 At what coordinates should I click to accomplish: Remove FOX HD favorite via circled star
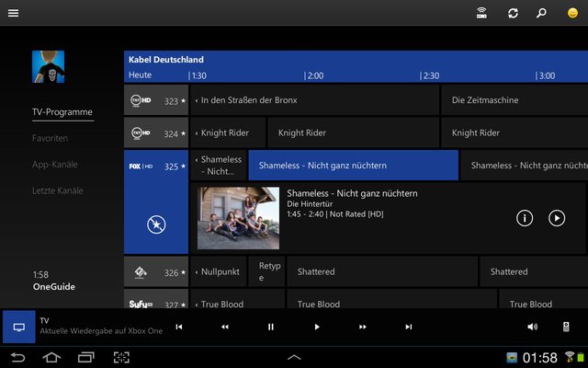click(x=156, y=224)
